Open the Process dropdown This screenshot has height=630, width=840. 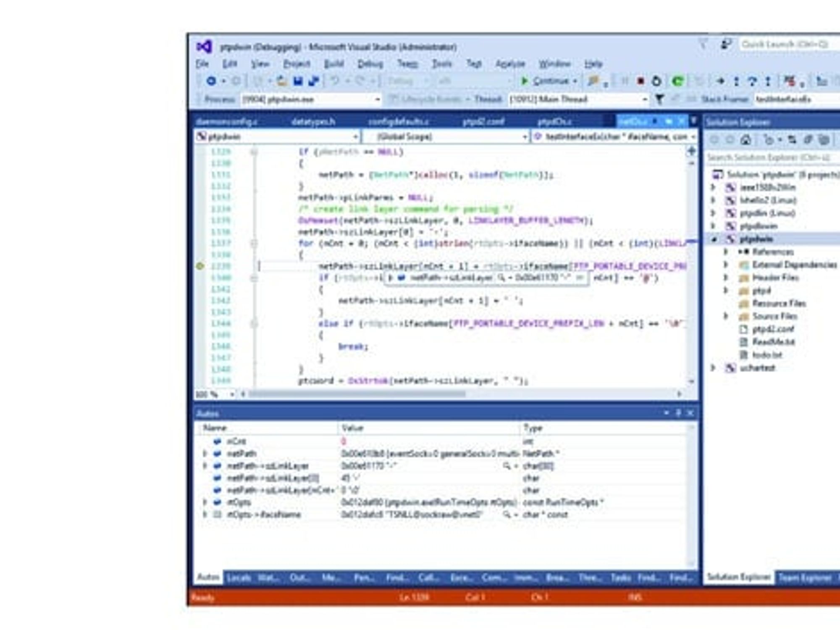pyautogui.click(x=311, y=99)
